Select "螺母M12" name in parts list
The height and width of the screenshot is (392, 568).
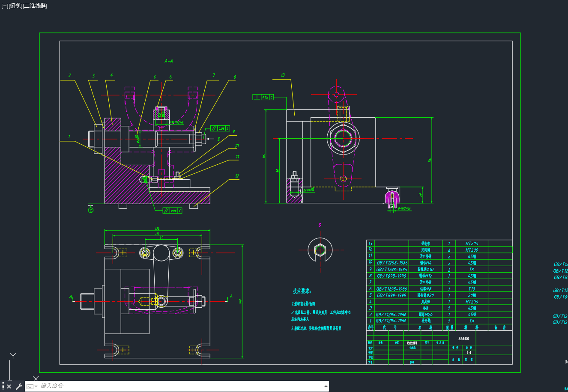(x=426, y=276)
